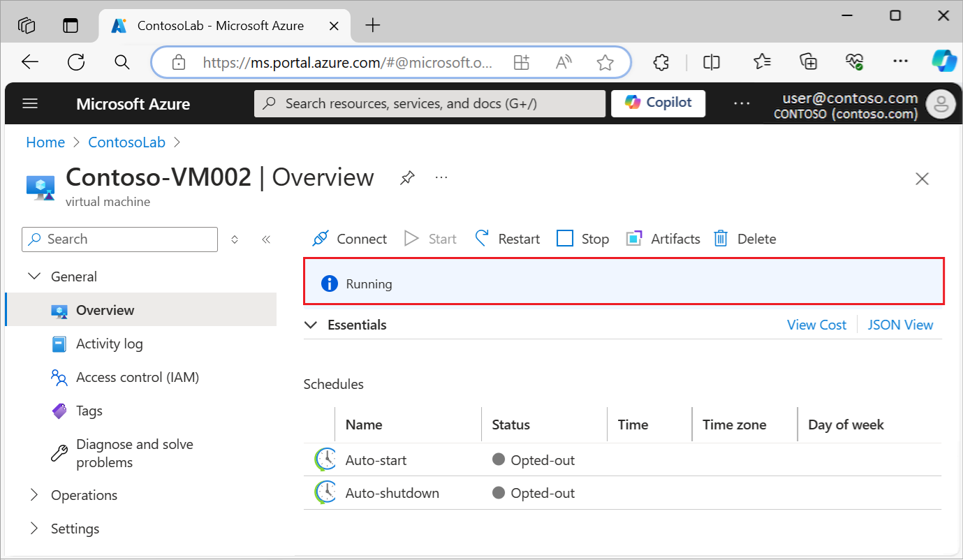
Task: Click the Auto-shutdown clock icon
Action: [x=325, y=493]
